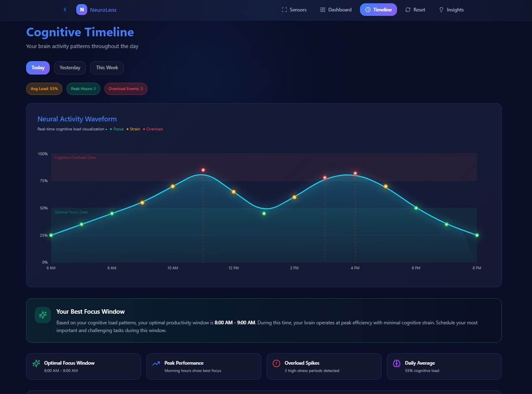Click the Insights lightbulb icon

pos(441,10)
